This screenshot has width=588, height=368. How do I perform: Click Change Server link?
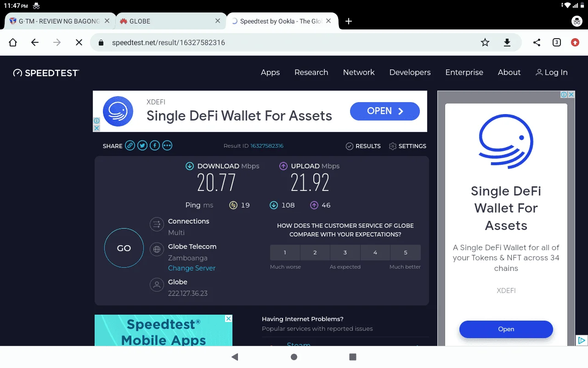pos(192,268)
